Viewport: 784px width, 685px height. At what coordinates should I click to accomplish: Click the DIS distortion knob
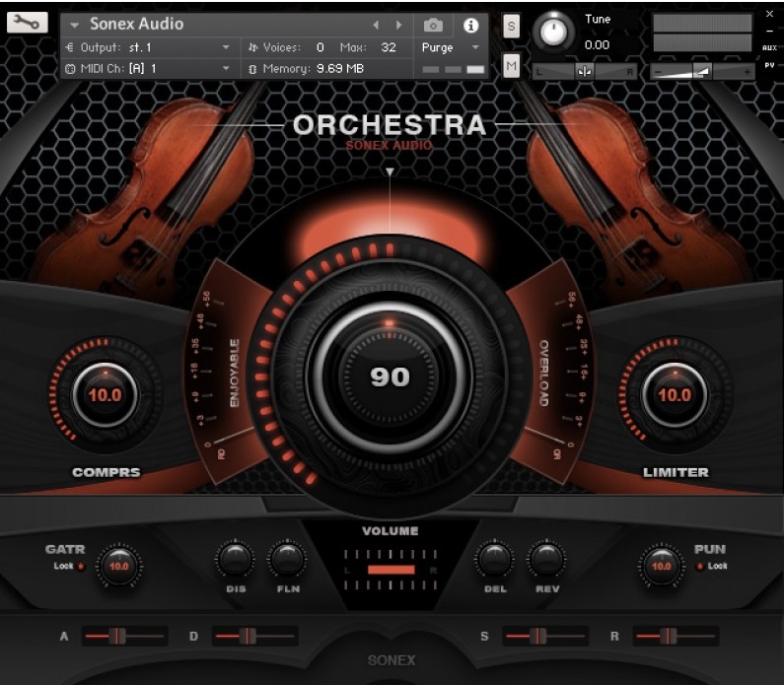[235, 559]
